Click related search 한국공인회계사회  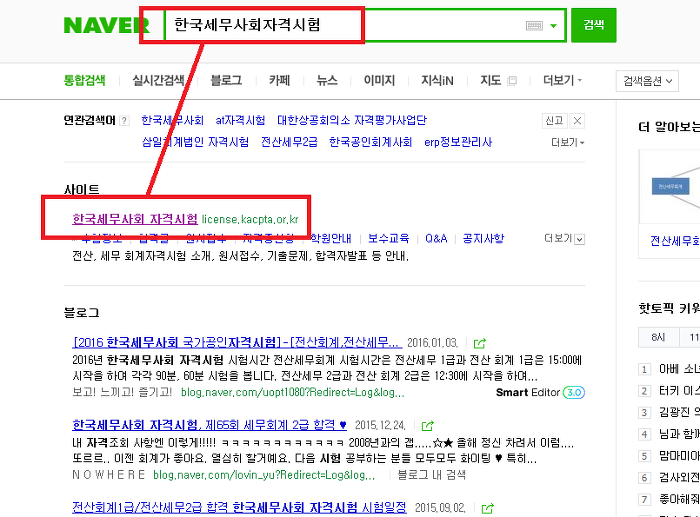pos(371,142)
